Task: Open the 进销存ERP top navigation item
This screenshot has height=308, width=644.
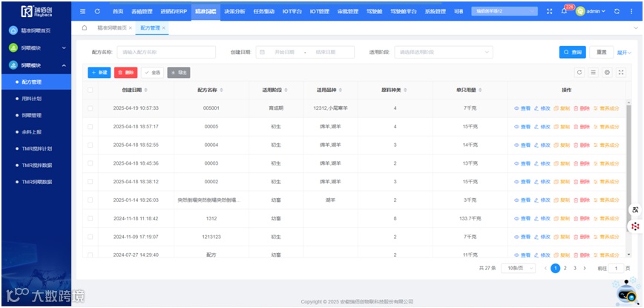Action: [174, 11]
